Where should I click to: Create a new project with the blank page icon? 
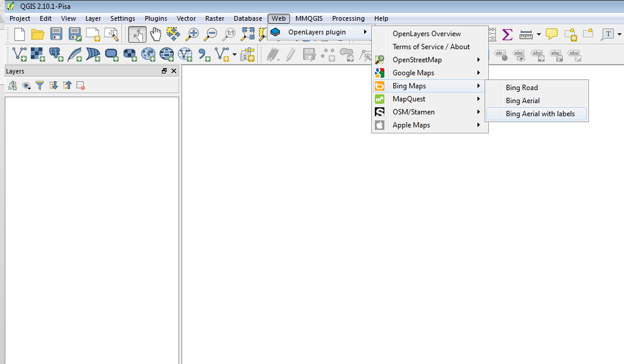19,34
